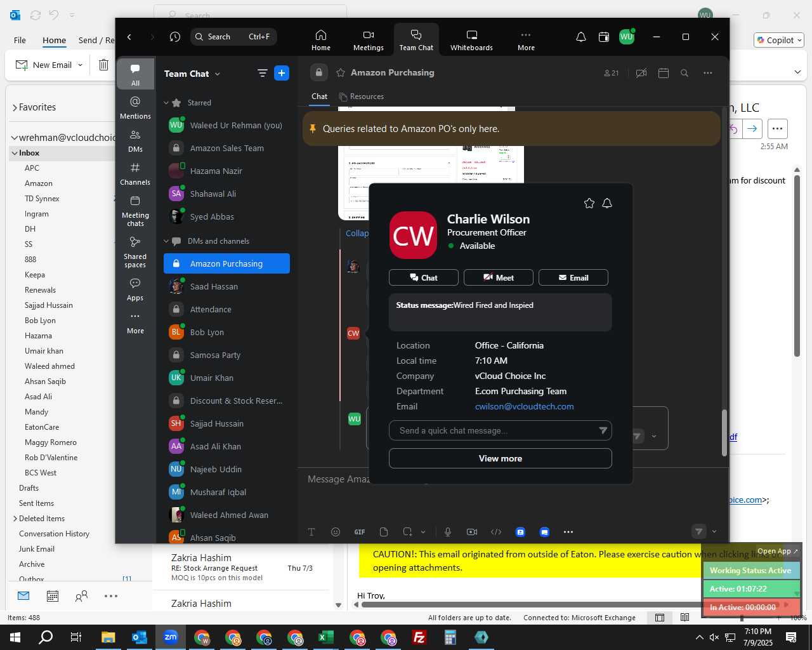
Task: Collapse DMs and channels section
Action: tap(166, 241)
